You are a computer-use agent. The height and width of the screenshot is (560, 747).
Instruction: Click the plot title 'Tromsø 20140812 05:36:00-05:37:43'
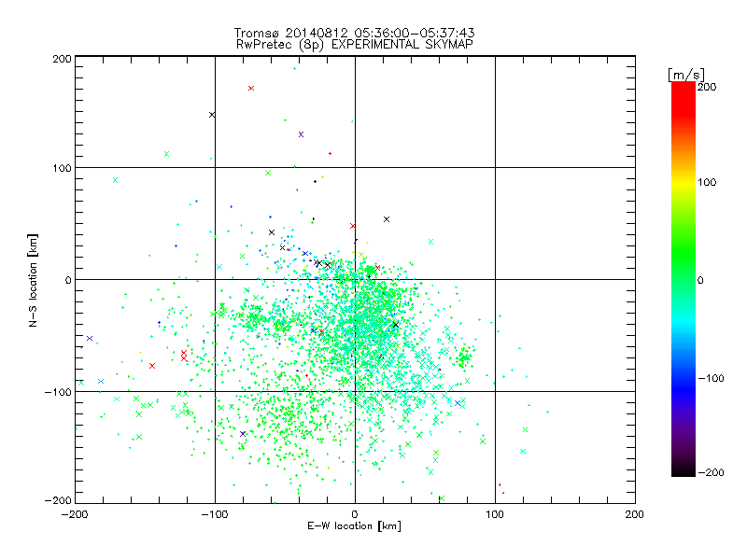354,33
